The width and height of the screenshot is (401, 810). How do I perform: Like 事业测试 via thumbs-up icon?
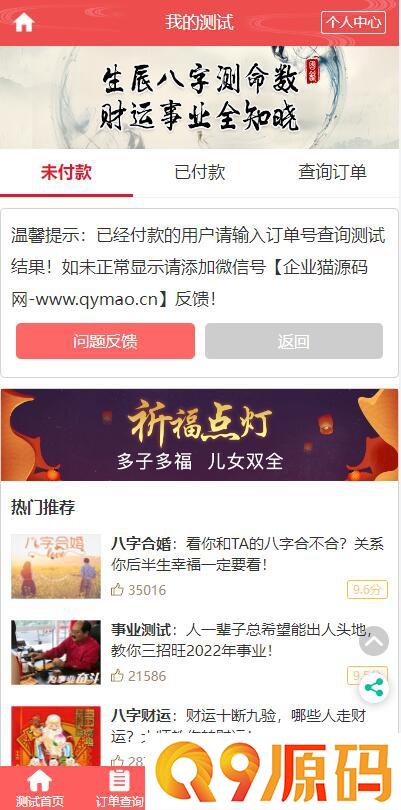coord(117,676)
